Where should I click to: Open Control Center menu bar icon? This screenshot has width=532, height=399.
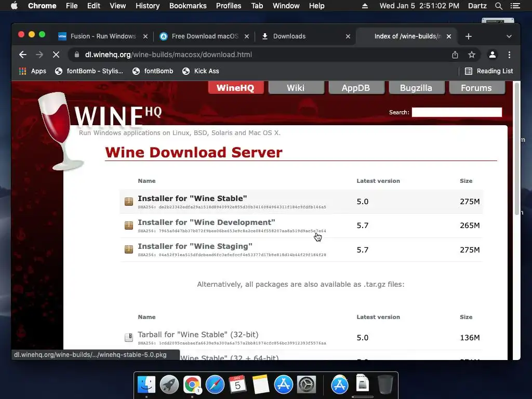coord(515,6)
